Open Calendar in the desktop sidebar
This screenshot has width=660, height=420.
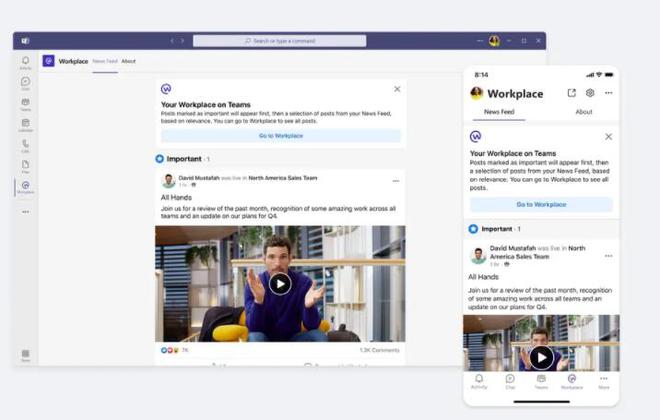(x=26, y=125)
